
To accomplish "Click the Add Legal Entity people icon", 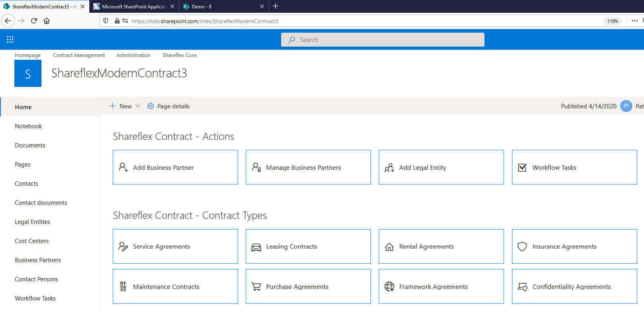I will [x=389, y=168].
